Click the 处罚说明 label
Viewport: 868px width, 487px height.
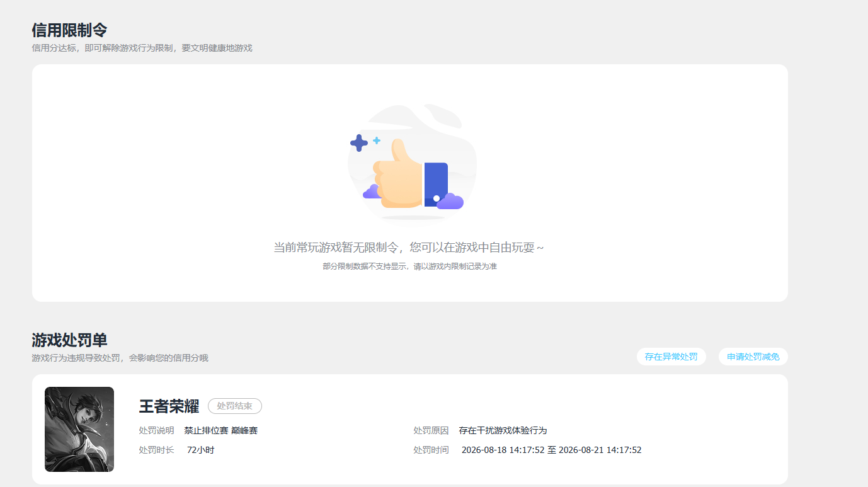coord(157,430)
